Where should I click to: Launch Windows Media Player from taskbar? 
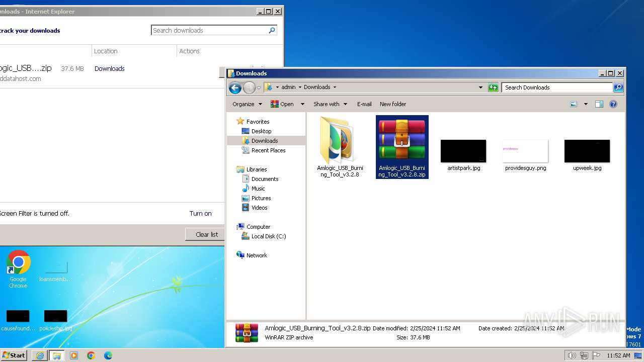[x=74, y=355]
